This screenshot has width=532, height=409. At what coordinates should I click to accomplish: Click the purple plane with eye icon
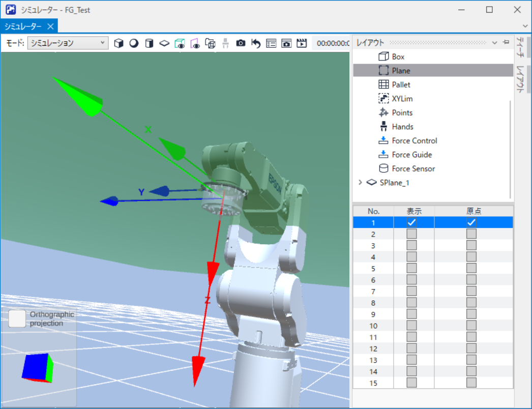(195, 43)
